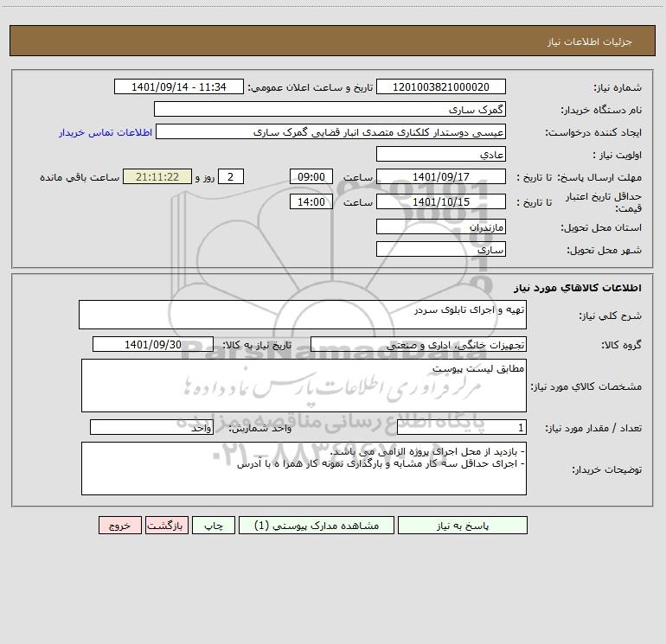Viewport: 666px width, 644px height.
Task: Click the label ایجاد کننده درخواست
Action: pyautogui.click(x=593, y=133)
